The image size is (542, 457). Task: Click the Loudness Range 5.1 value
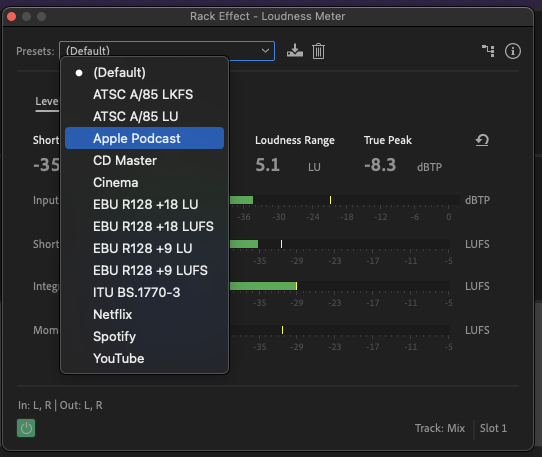tap(267, 165)
